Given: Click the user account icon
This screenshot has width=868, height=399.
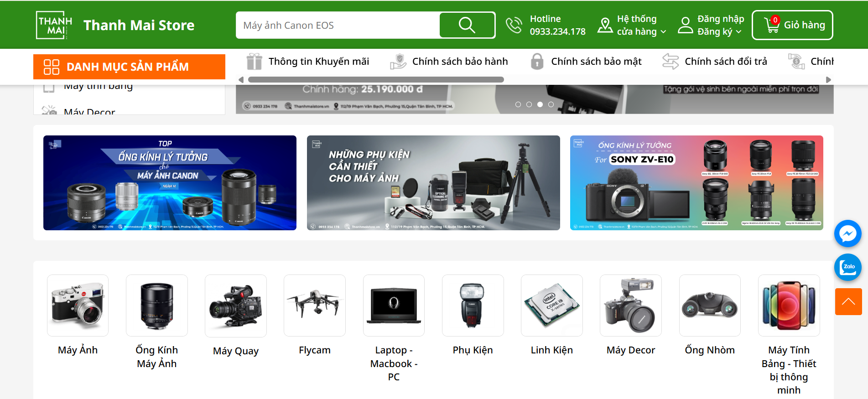Looking at the screenshot, I should 685,25.
